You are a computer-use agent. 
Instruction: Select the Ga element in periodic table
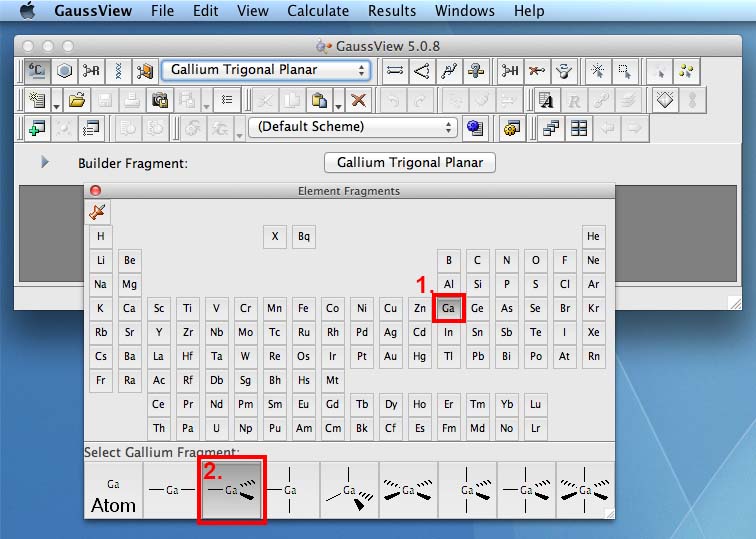[x=448, y=308]
